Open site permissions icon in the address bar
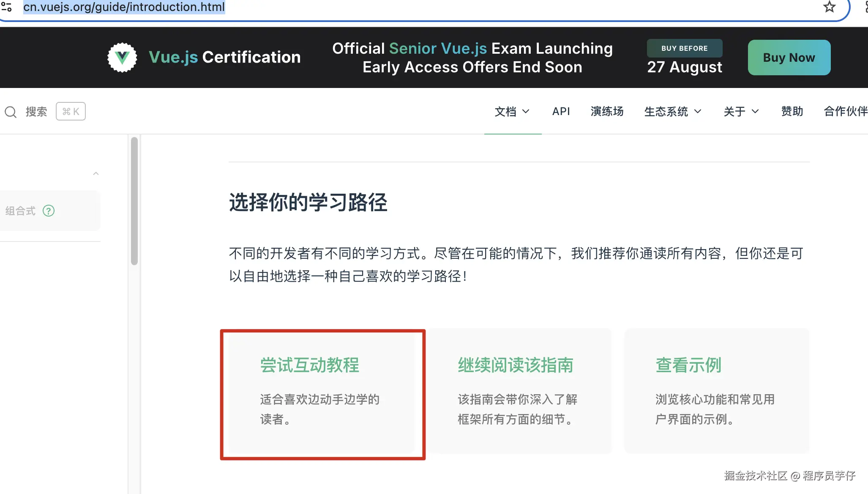The width and height of the screenshot is (868, 494). tap(7, 7)
